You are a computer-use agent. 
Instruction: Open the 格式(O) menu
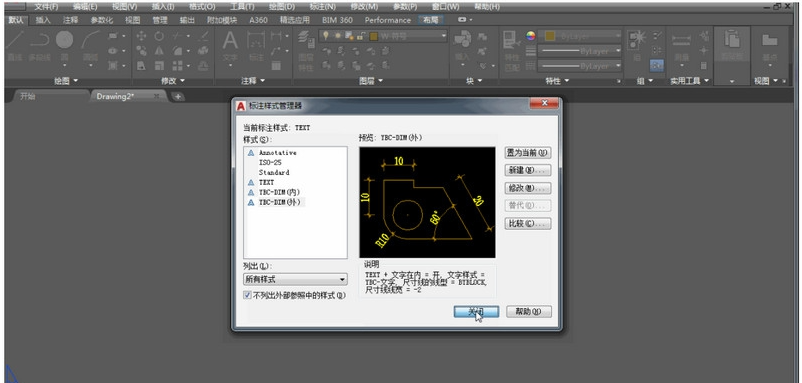pos(202,7)
